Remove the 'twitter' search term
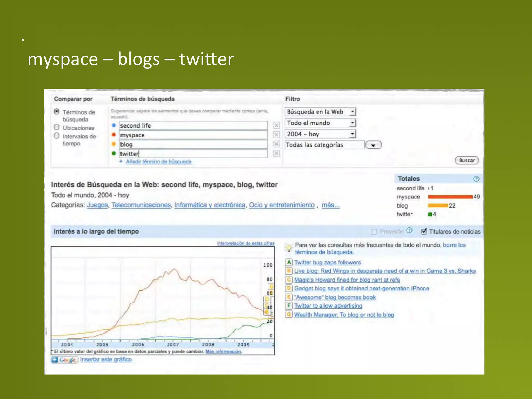 point(276,154)
